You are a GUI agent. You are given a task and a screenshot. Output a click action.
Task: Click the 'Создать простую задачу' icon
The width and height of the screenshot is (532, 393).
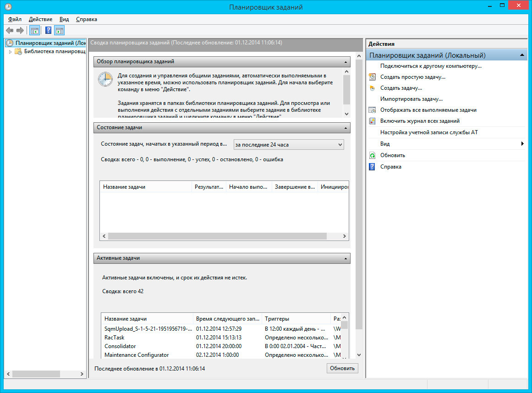[x=372, y=77]
